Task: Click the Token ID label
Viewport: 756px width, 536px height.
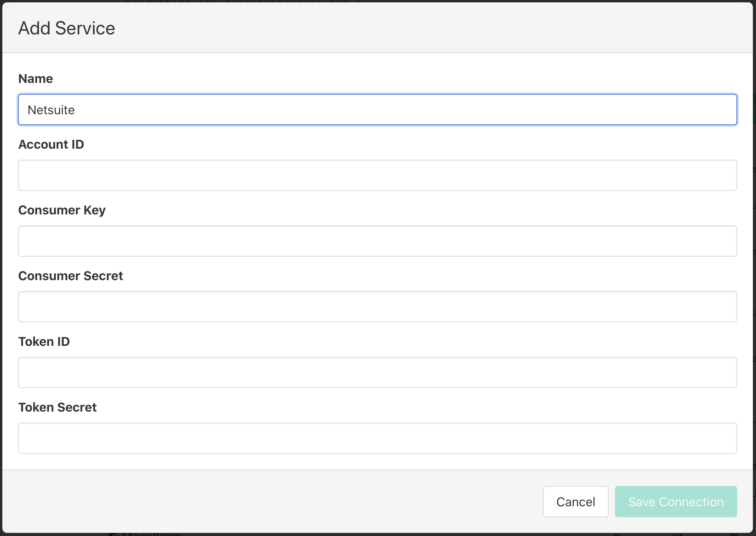Action: point(44,342)
